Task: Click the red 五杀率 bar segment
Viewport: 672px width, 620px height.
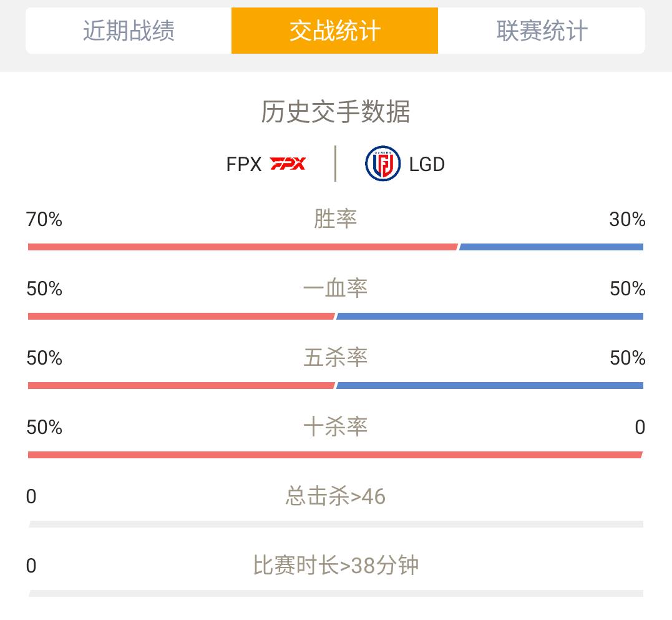Action: pyautogui.click(x=182, y=386)
